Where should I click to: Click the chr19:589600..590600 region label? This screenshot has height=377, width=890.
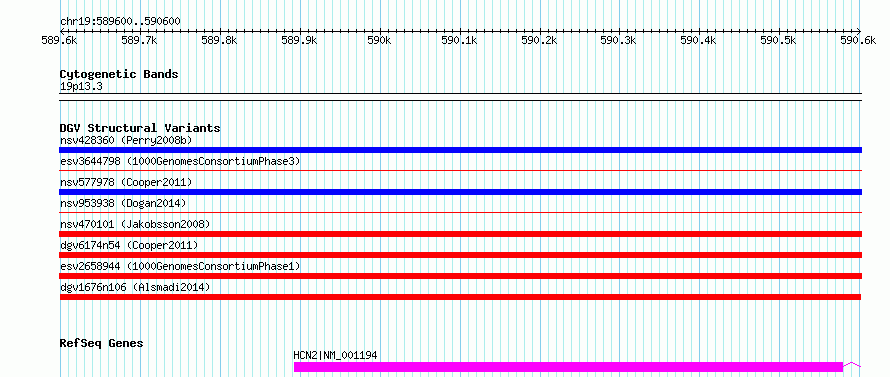120,22
